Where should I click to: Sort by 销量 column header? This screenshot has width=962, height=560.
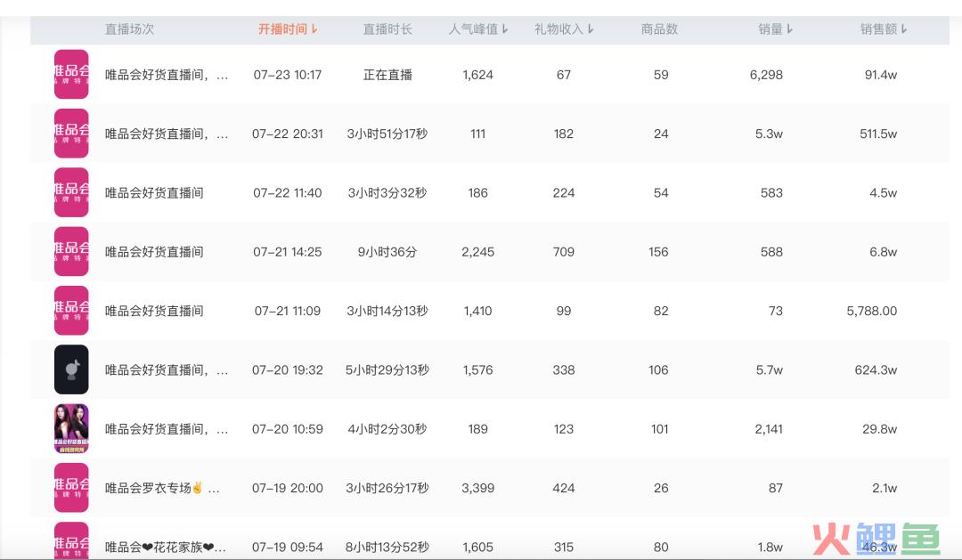coord(776,28)
